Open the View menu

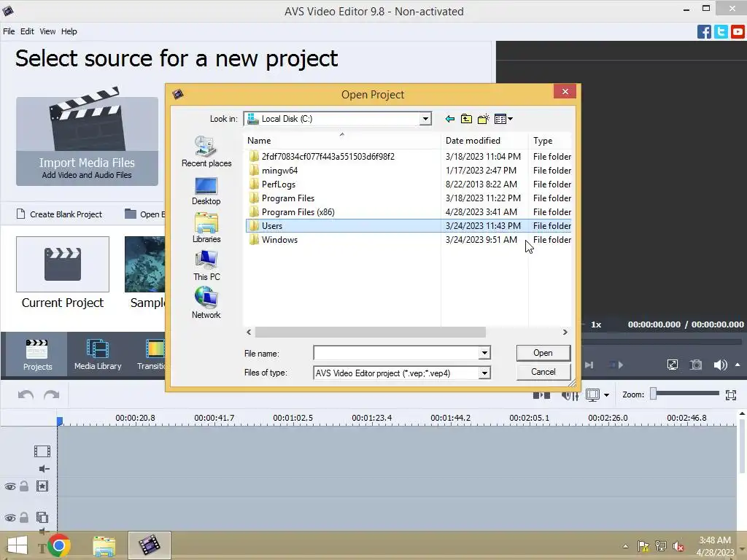click(x=47, y=31)
